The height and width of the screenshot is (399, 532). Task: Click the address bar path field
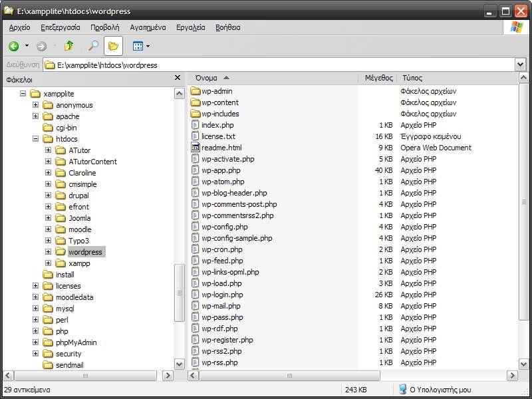point(279,65)
